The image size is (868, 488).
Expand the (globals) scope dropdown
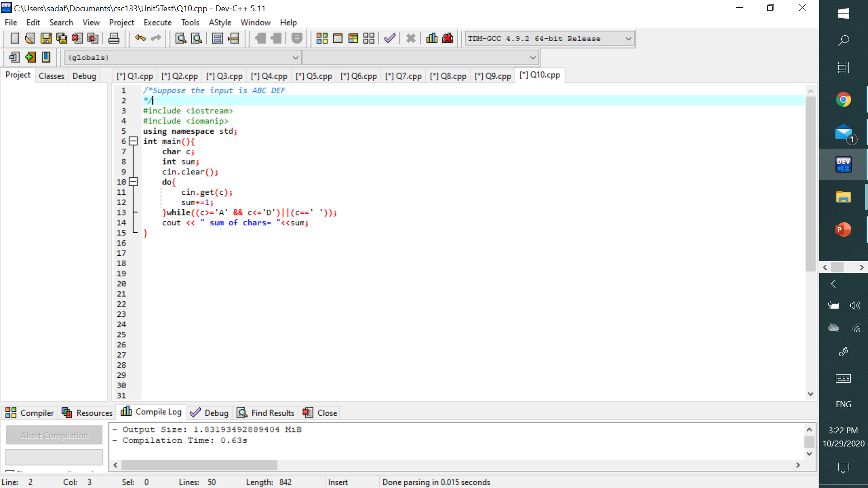tap(295, 58)
